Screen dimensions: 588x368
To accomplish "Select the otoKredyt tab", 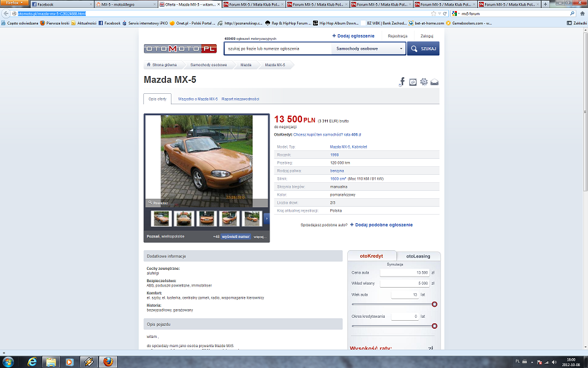I will [371, 256].
